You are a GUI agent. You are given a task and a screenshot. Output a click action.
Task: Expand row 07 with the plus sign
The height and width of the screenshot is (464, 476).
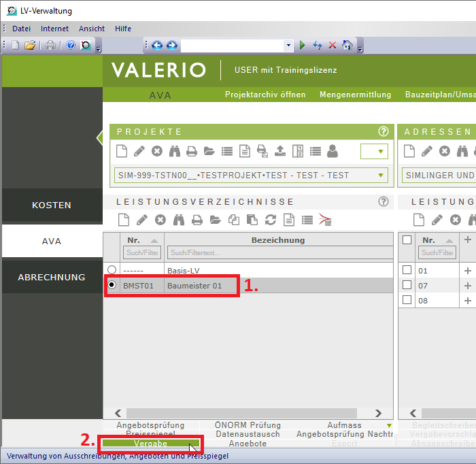[x=467, y=286]
